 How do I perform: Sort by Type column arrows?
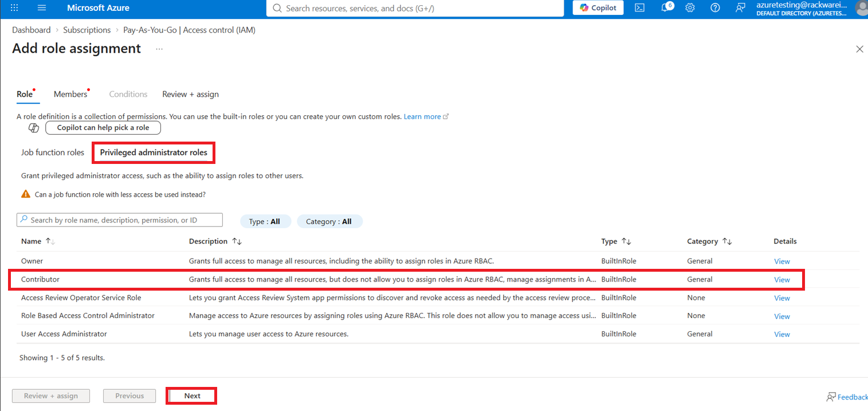626,241
